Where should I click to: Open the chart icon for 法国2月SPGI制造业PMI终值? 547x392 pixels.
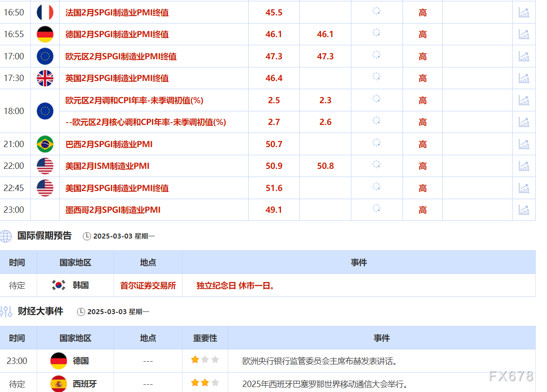click(x=524, y=12)
